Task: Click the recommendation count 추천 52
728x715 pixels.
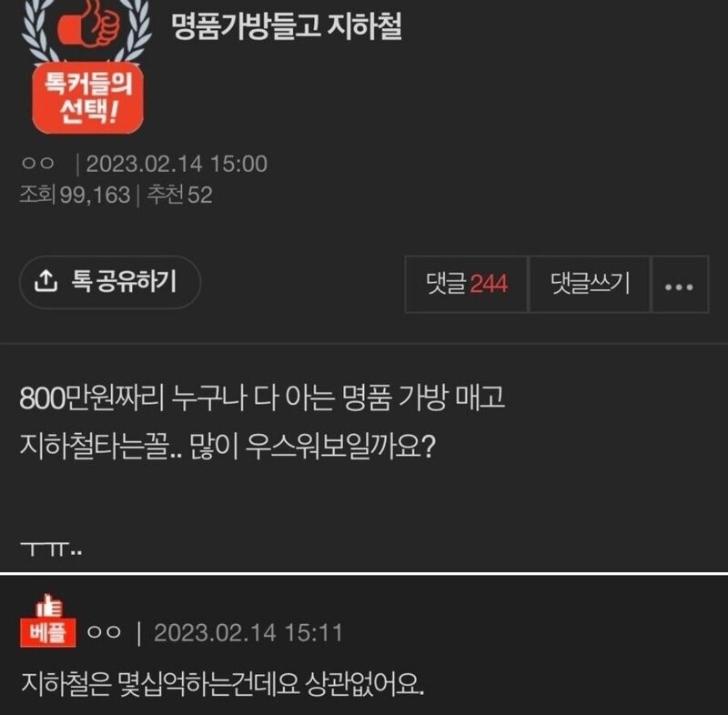Action: (x=180, y=195)
